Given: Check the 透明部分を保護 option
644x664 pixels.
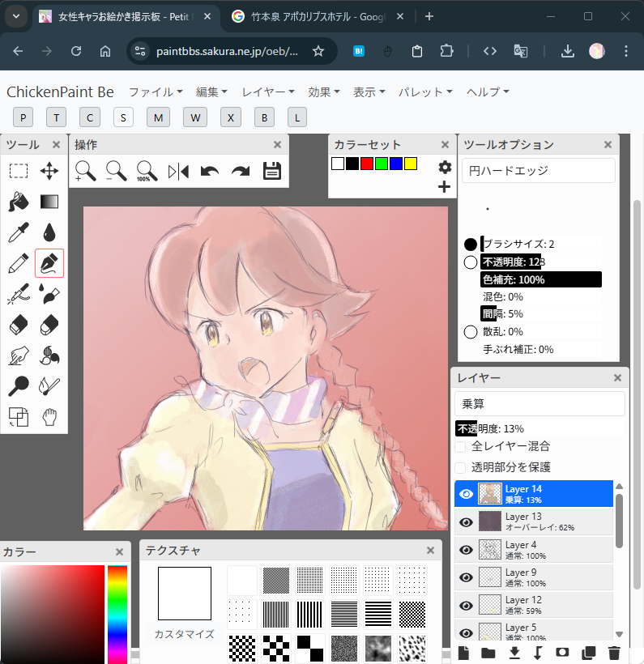Looking at the screenshot, I should tap(460, 467).
